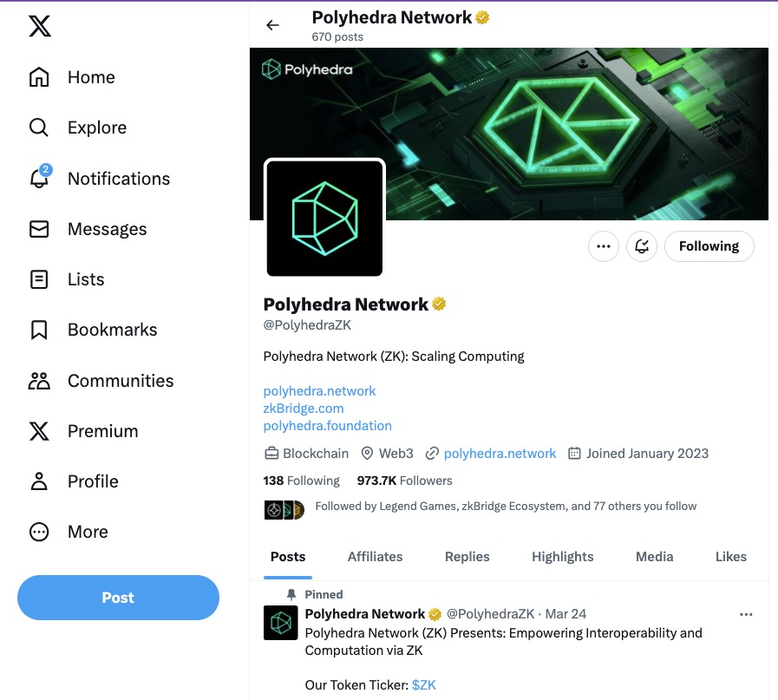
Task: Open Lists icon in sidebar
Action: tap(39, 279)
